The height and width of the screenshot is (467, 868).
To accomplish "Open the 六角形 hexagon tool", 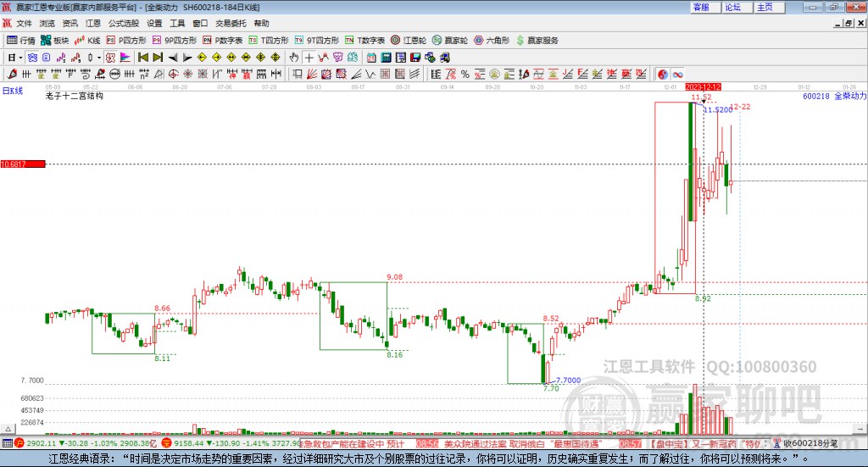I will click(492, 41).
